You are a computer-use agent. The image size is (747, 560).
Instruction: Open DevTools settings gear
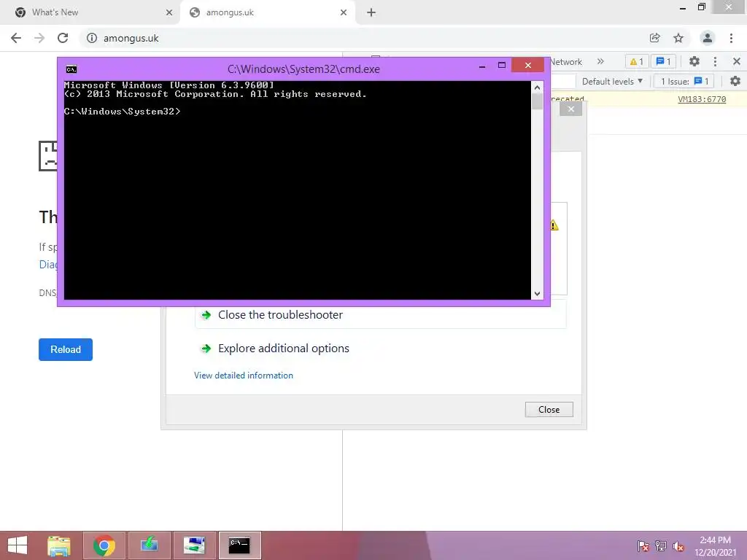click(x=694, y=61)
